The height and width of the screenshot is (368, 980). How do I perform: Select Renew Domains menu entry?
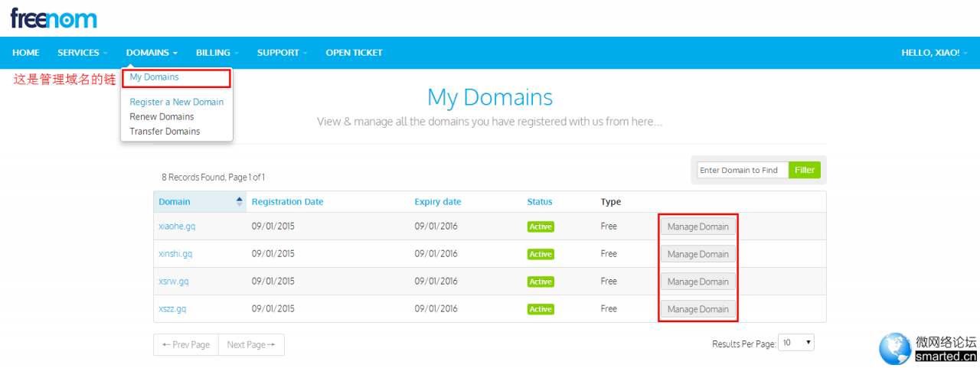point(162,117)
